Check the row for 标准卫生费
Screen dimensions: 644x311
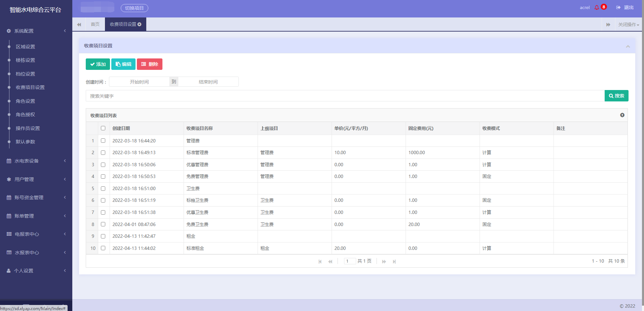[x=103, y=200]
